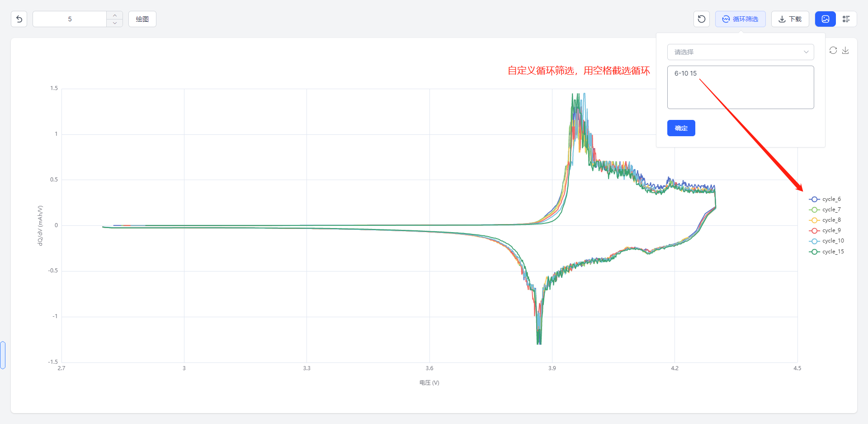Click the x-axis label 电压 (V)
868x424 pixels.
tap(429, 383)
